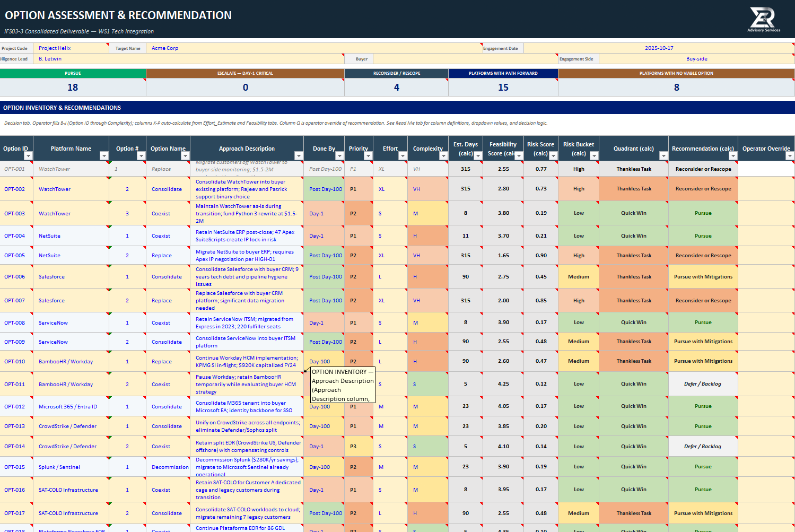Viewport: 795px width, 532px height.
Task: Select ServiceNow platform cell in OPT-008 row
Action: 71,322
